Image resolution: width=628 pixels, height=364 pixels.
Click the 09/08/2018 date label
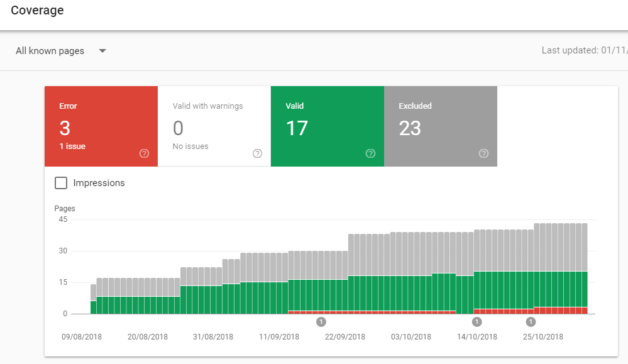coord(82,337)
